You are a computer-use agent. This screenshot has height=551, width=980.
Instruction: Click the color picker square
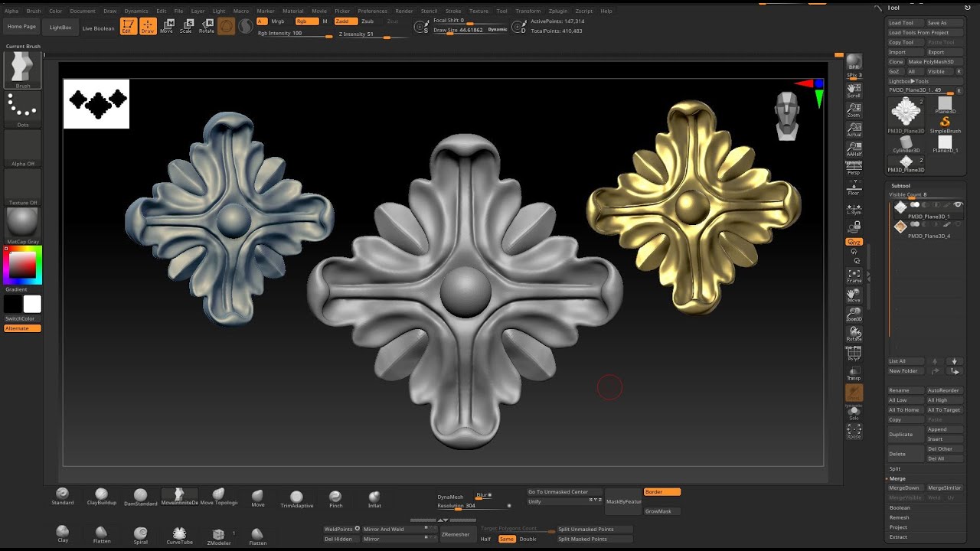pos(23,265)
